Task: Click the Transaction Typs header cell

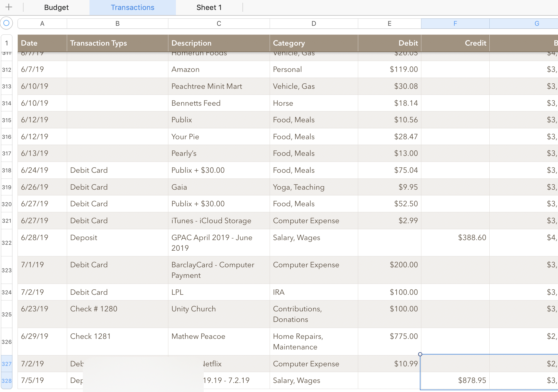Action: 118,43
